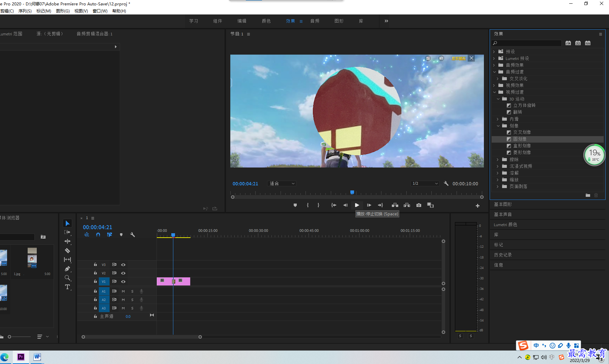Image resolution: width=609 pixels, height=364 pixels.
Task: Select the Track Select Forward tool
Action: click(x=67, y=232)
